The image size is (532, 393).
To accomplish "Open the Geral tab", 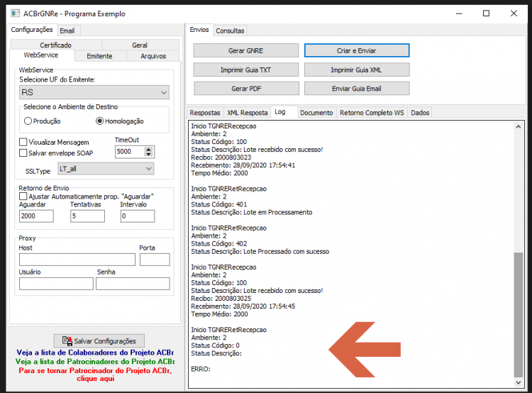I will (140, 45).
